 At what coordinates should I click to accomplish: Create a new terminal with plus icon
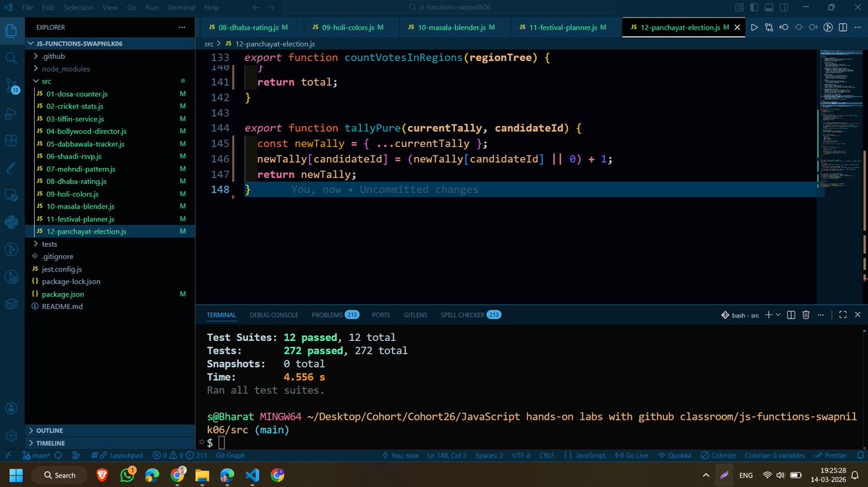pyautogui.click(x=768, y=315)
